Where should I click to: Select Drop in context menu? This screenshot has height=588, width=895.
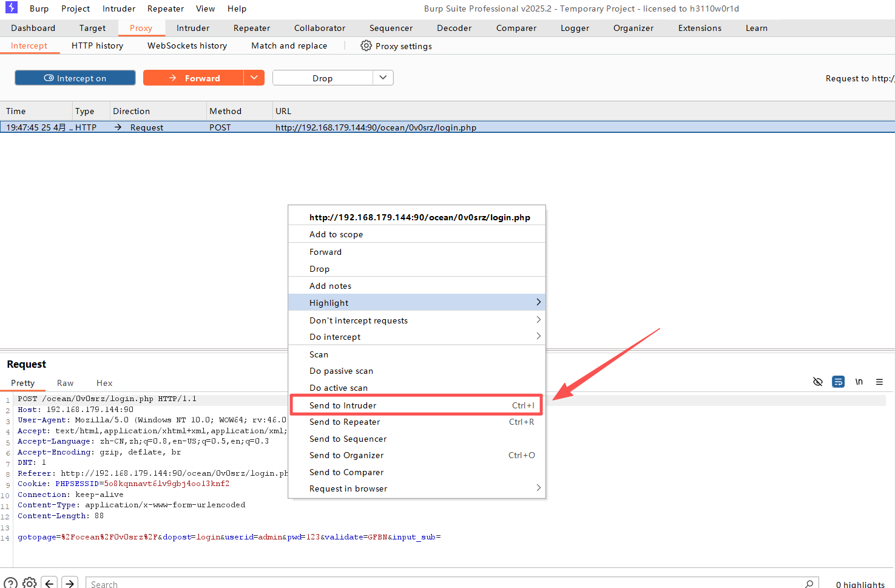coord(417,268)
